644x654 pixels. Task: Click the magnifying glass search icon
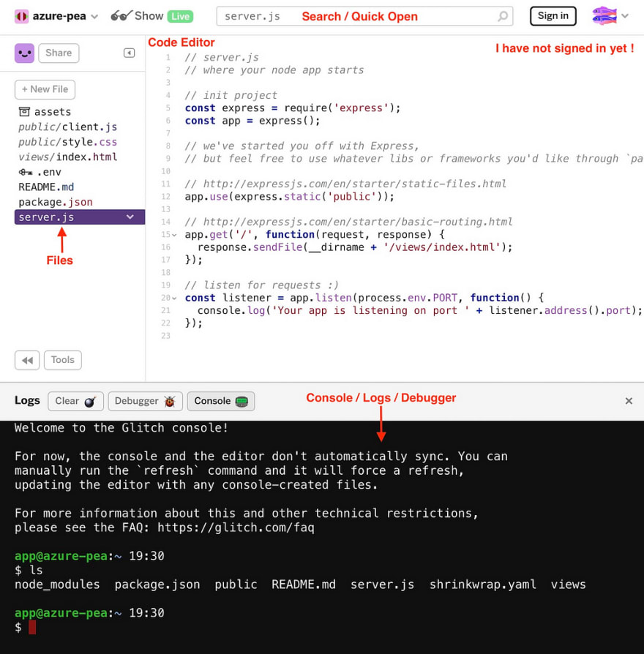[503, 16]
